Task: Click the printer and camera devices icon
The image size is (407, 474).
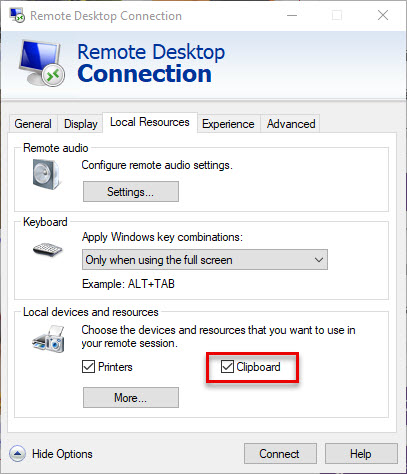Action: [x=48, y=339]
